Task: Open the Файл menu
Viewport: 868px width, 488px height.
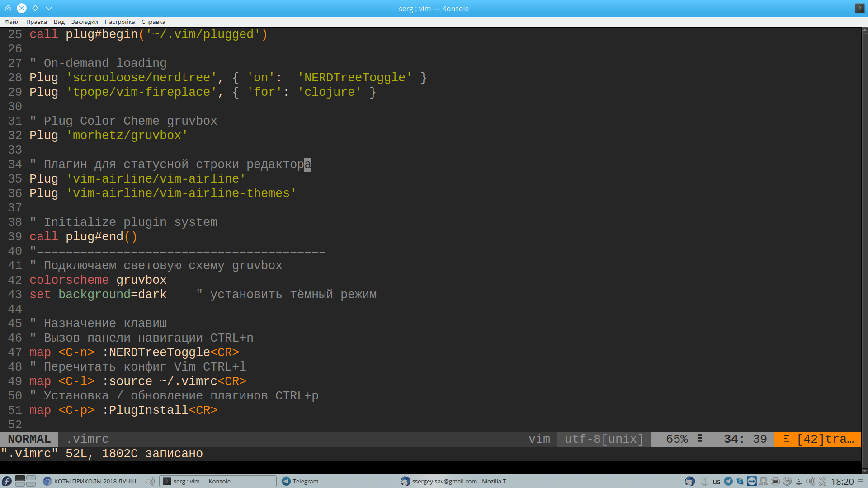Action: pyautogui.click(x=12, y=22)
